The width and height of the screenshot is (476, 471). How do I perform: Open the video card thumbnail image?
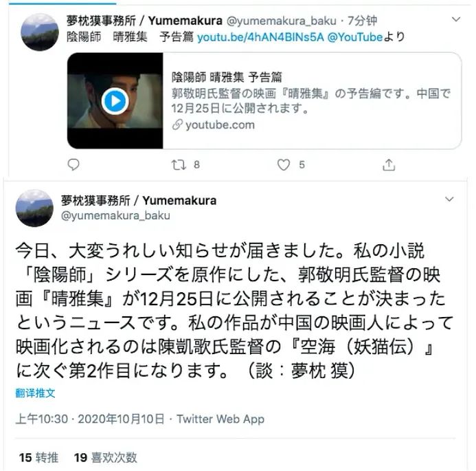(115, 100)
